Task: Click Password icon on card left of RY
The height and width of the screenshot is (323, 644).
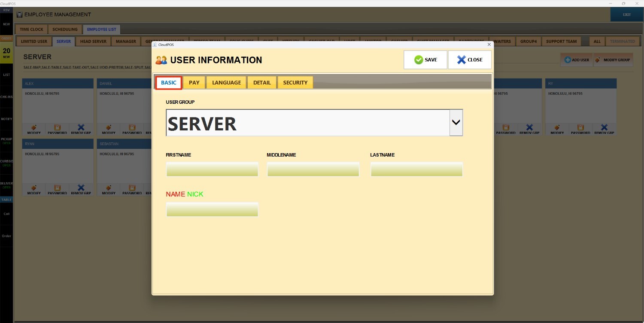Action: click(506, 127)
